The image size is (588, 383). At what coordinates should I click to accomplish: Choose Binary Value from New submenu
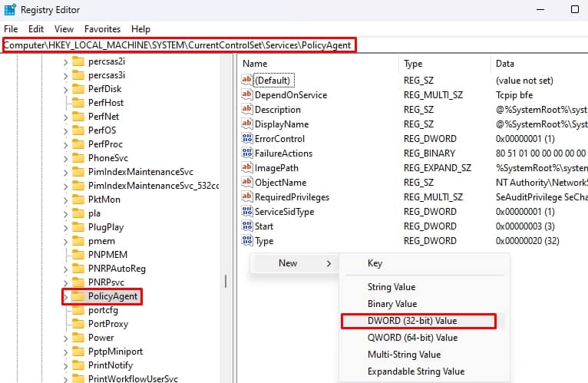[x=424, y=304]
